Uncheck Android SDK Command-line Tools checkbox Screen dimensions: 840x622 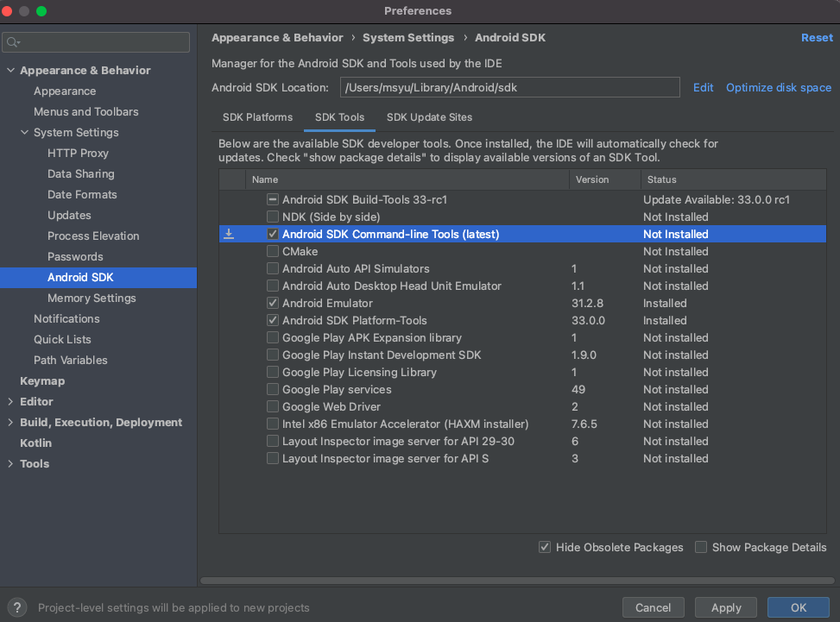pos(273,234)
